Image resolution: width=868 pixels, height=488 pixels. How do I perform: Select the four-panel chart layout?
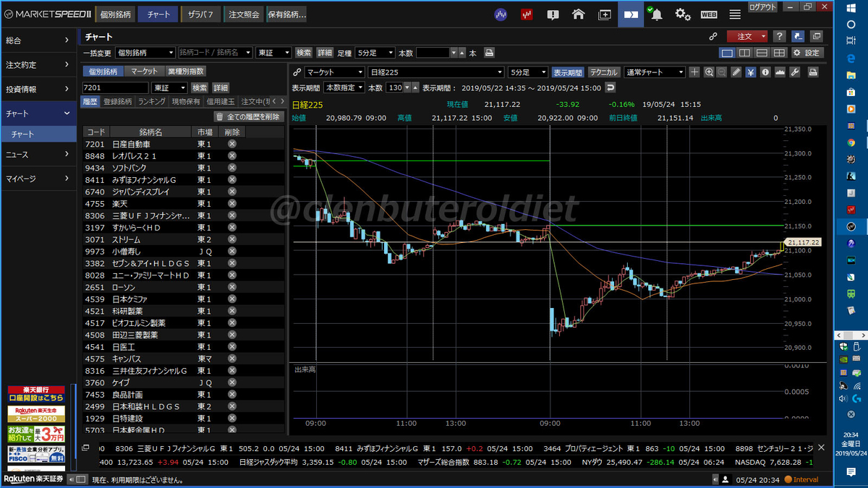tap(779, 53)
